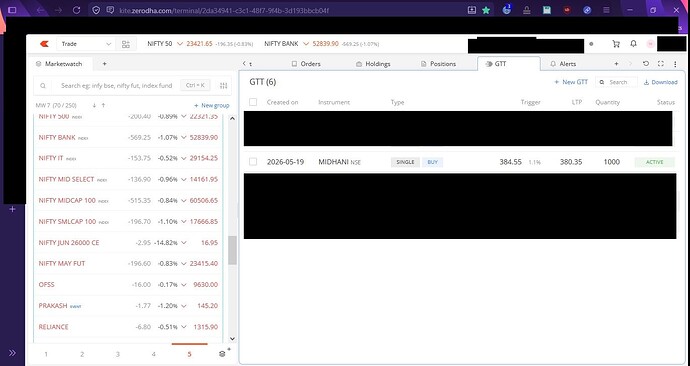Expand the NIFTY MID SELECT row chevron
The height and width of the screenshot is (366, 690).
pyautogui.click(x=184, y=179)
